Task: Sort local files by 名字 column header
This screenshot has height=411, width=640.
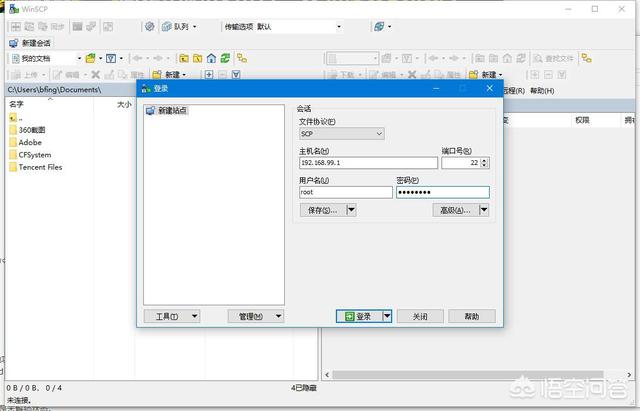Action: 49,104
